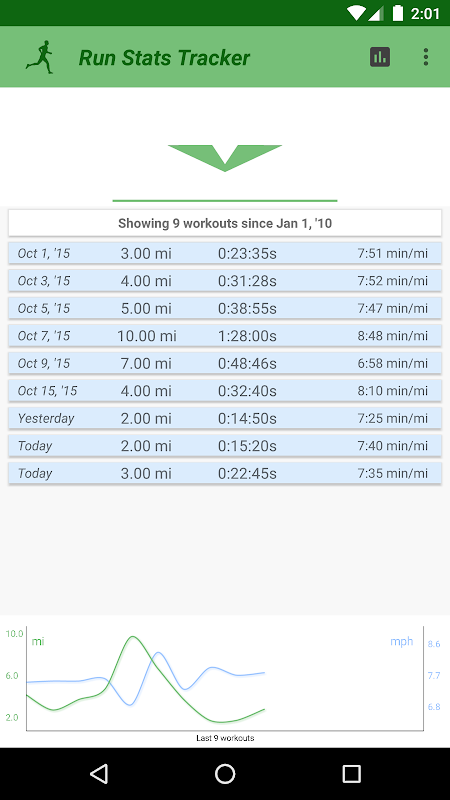450x800 pixels.
Task: Open the bar chart statistics icon
Action: pos(380,57)
